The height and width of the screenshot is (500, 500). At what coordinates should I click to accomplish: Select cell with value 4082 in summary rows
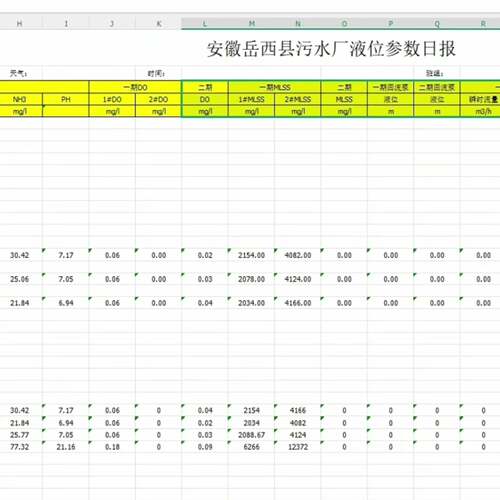[x=298, y=423]
